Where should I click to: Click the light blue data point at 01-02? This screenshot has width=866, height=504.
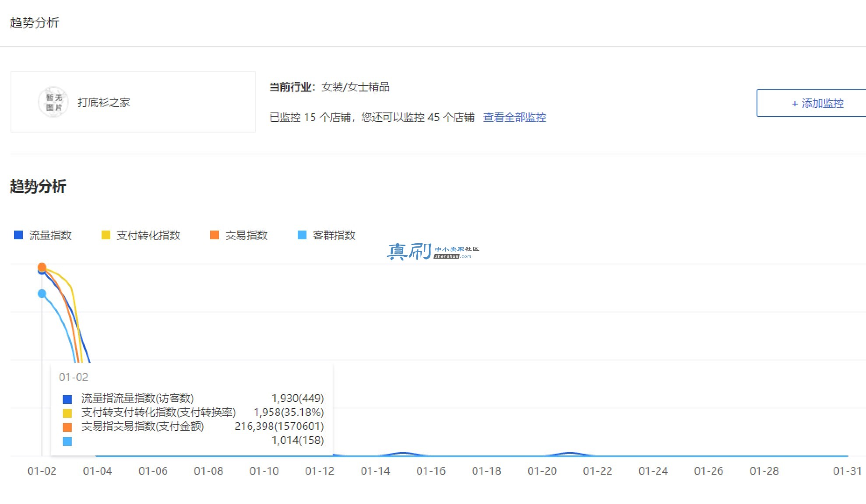pos(42,294)
